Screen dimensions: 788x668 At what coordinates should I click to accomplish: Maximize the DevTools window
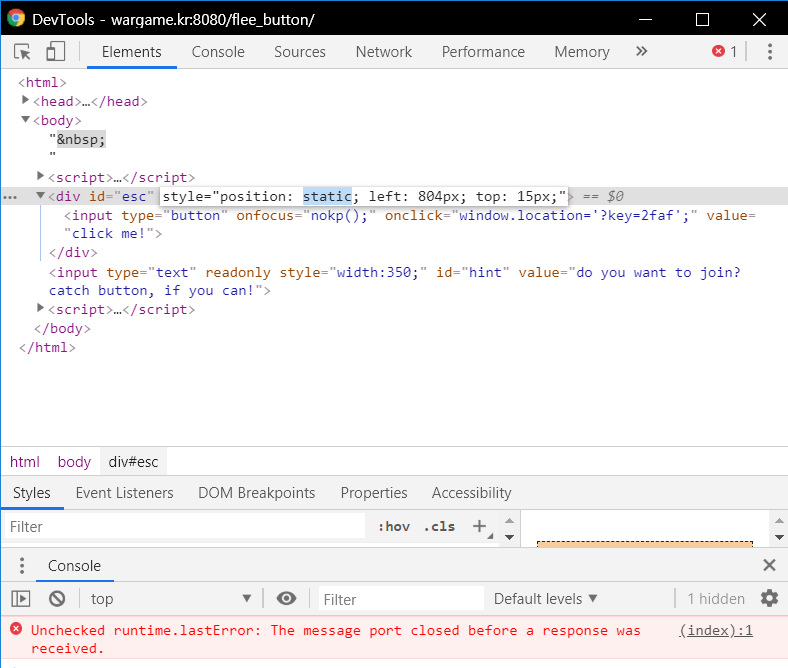click(x=702, y=20)
